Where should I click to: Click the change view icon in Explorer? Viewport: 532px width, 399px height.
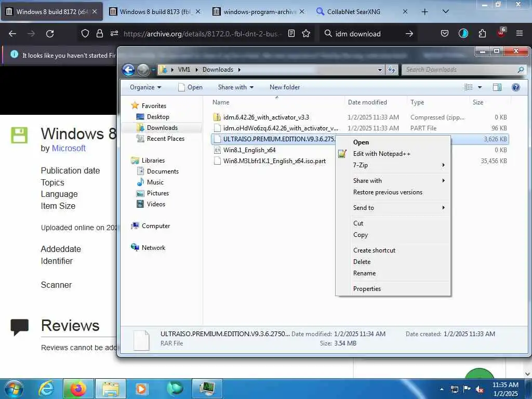coord(469,87)
